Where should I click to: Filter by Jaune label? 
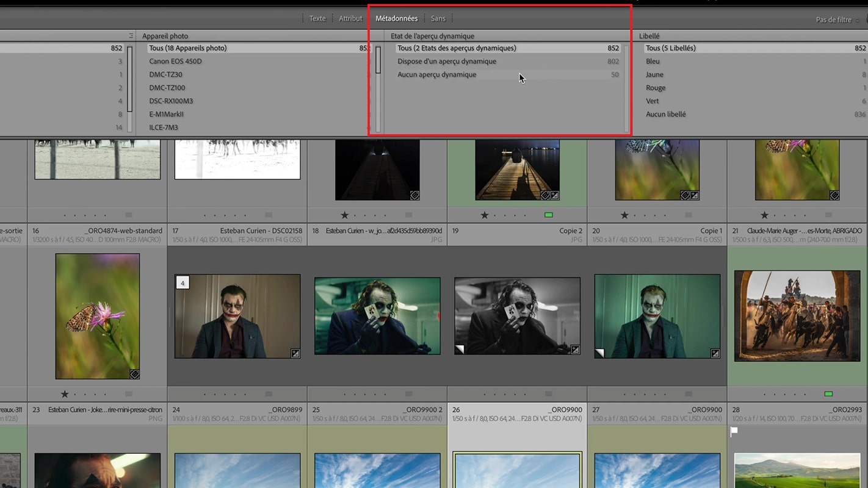point(756,74)
